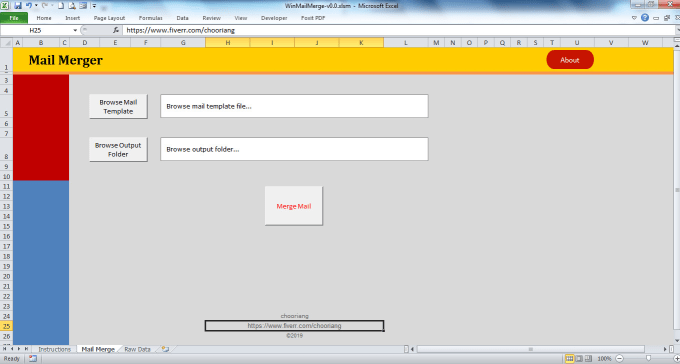Expand the ribbon with the caret icon
Screen dimensions: 680x364
click(x=634, y=18)
